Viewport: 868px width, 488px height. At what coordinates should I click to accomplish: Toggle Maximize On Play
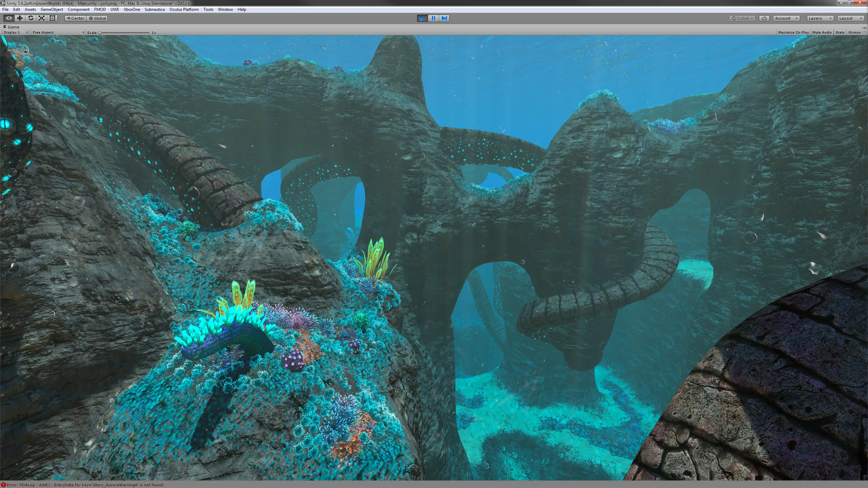(793, 33)
